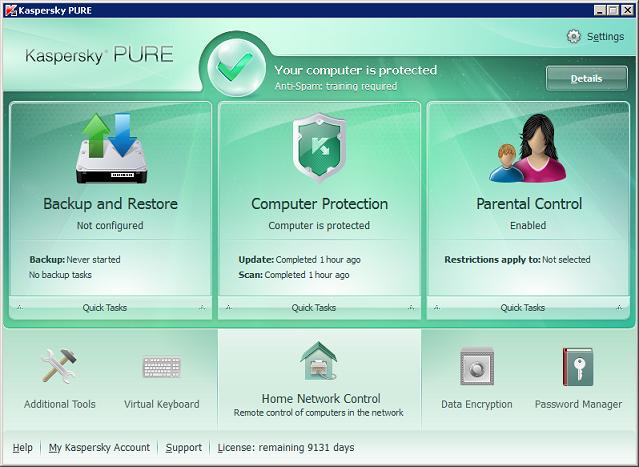Expand Quick Tasks under Parental Control
This screenshot has height=467, width=639.
pos(528,308)
